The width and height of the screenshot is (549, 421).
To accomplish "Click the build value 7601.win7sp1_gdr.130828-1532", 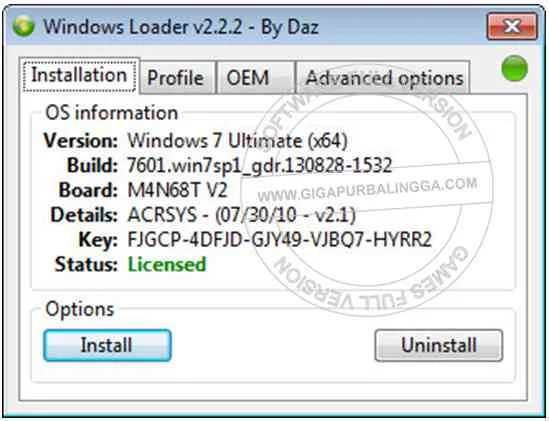I will pos(259,165).
